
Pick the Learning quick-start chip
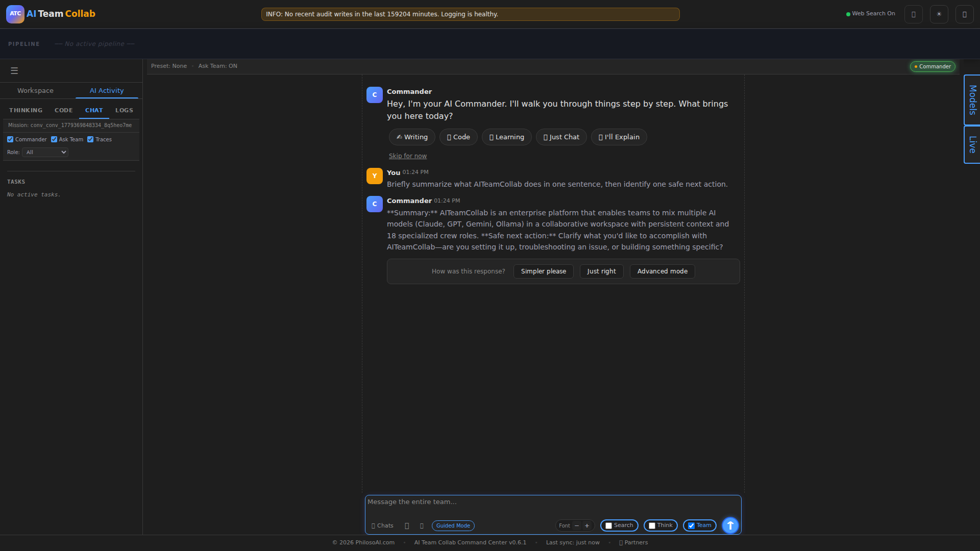tap(507, 137)
